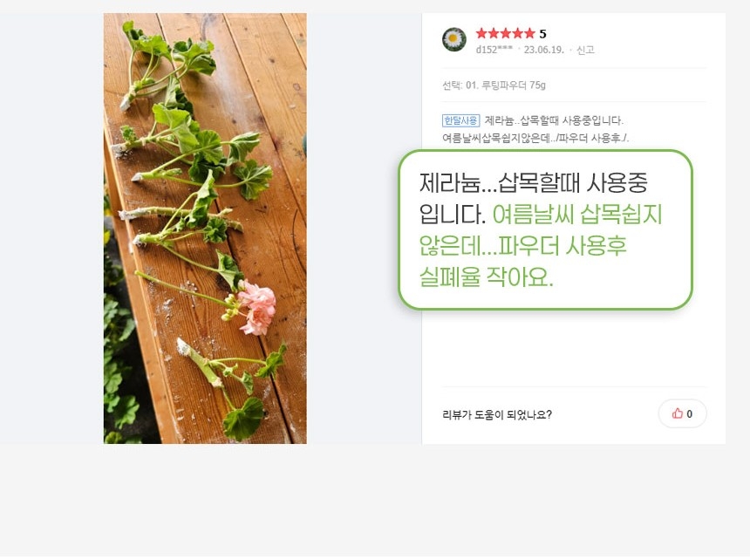Open reviewer ID d152*** profile
Image resolution: width=750 pixels, height=560 pixels.
494,50
